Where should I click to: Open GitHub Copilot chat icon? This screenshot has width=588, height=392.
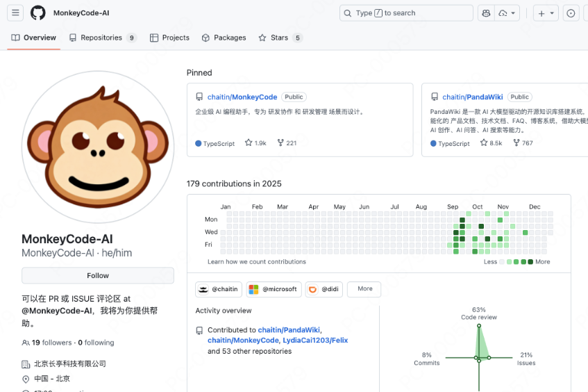click(x=486, y=13)
